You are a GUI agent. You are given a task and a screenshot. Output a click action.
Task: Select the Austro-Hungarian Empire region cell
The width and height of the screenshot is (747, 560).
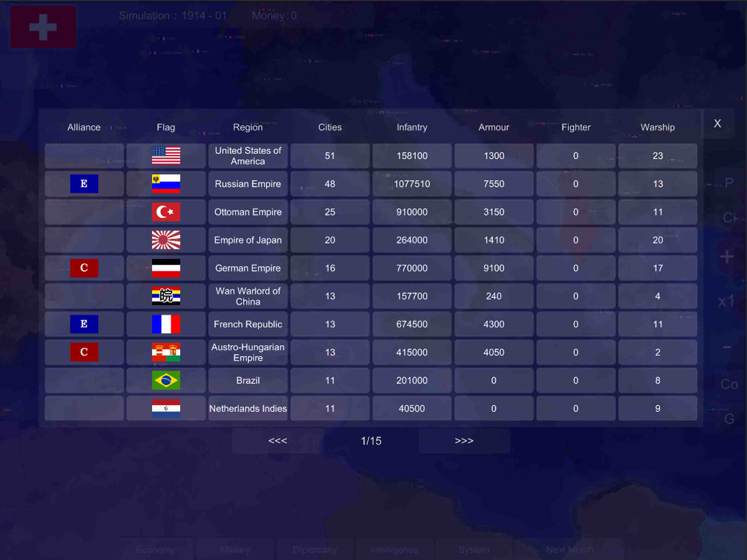pyautogui.click(x=248, y=352)
